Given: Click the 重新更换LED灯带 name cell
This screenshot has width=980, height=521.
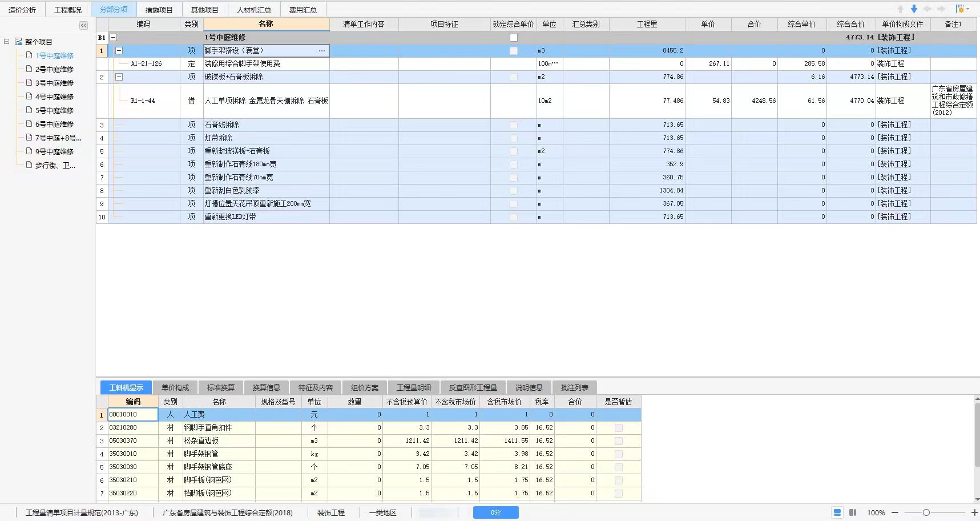Looking at the screenshot, I should click(266, 217).
